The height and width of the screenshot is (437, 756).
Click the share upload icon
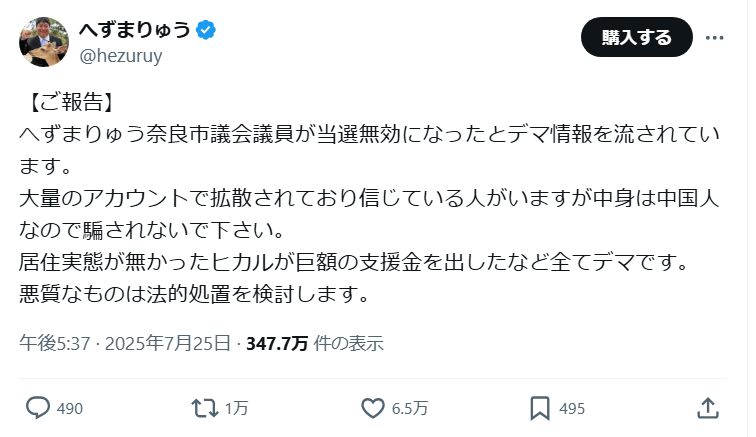click(x=706, y=408)
